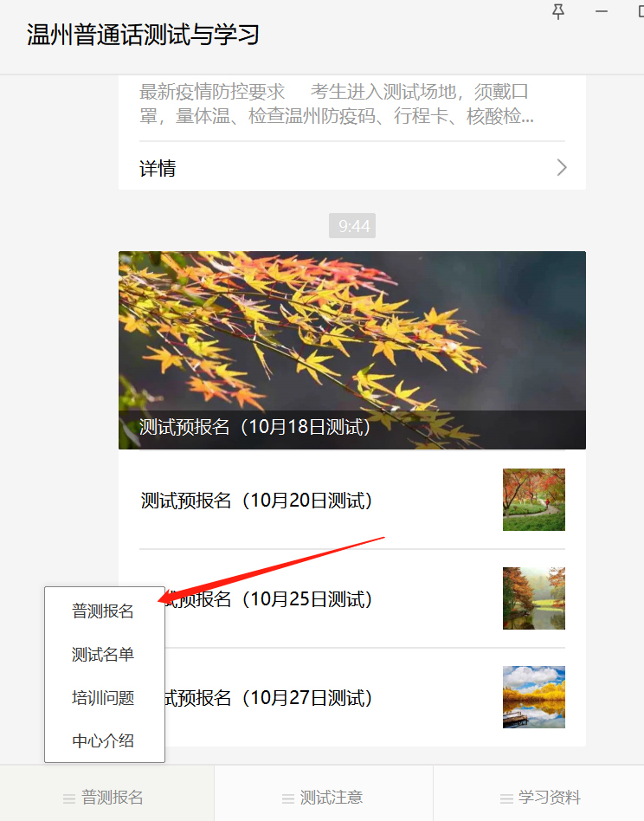Viewport: 644px width, 821px height.
Task: Open the 最新疫情防控要求 message text
Action: pyautogui.click(x=337, y=104)
